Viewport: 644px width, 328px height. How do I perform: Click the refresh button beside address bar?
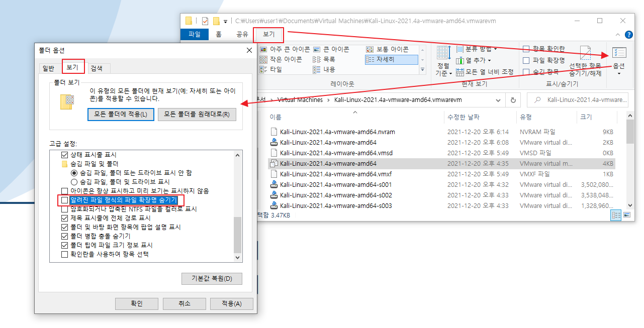coord(513,100)
